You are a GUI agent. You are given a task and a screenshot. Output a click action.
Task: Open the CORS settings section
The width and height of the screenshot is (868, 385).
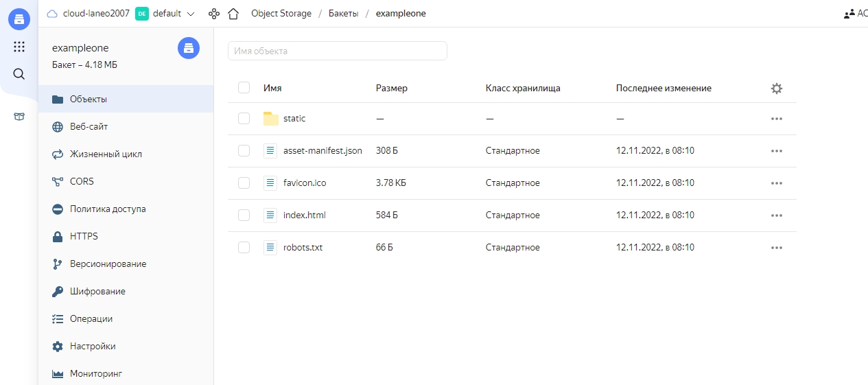(82, 182)
